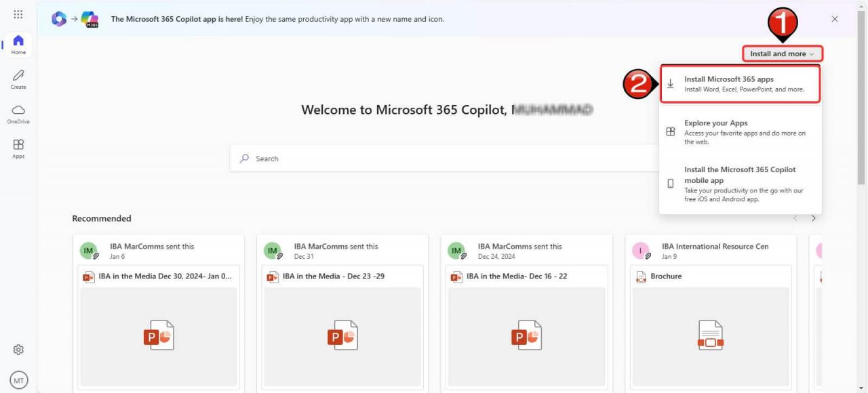The height and width of the screenshot is (393, 868).
Task: Click the Dec 30 presentation thumbnail preview
Action: [159, 336]
